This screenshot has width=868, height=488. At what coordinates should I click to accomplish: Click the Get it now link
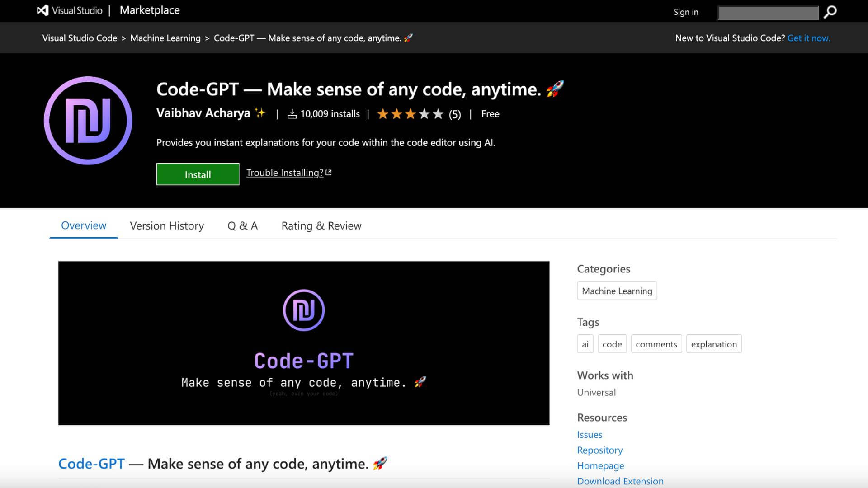(809, 38)
